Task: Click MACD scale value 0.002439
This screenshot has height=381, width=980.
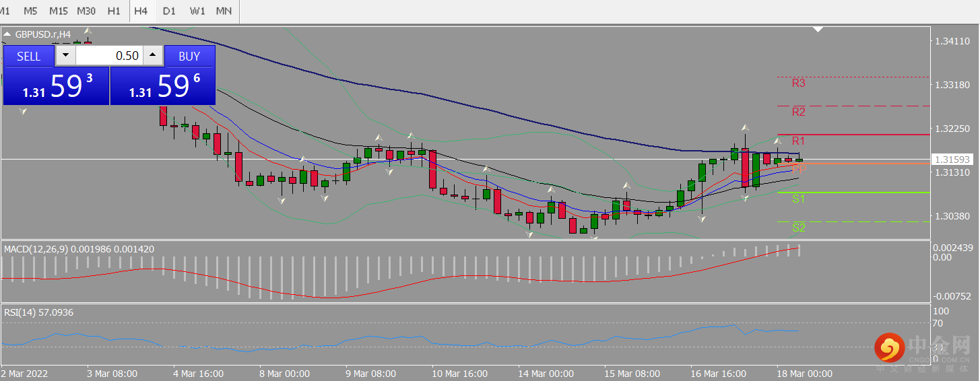Action: (x=953, y=247)
